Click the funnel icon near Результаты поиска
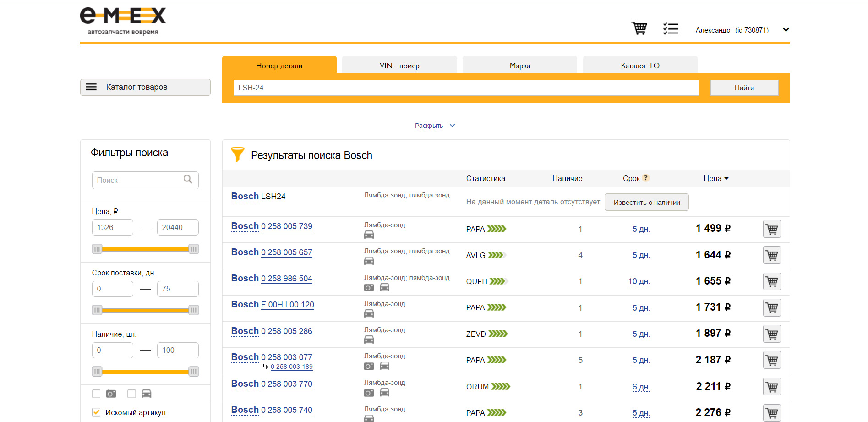The height and width of the screenshot is (422, 868). pyautogui.click(x=237, y=154)
